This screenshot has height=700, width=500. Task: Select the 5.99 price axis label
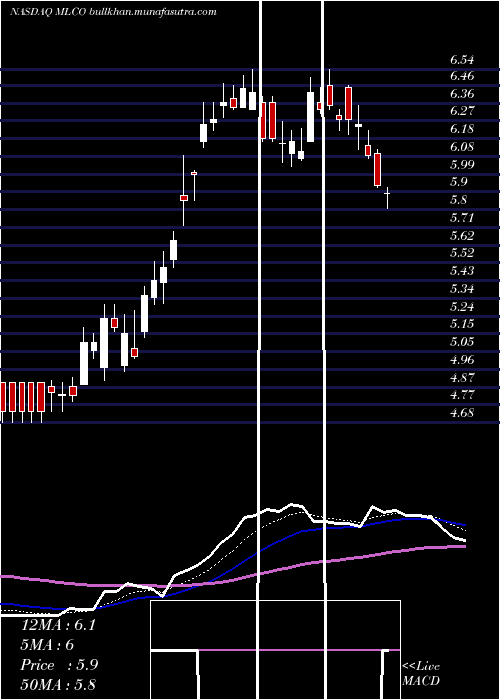coord(462,164)
